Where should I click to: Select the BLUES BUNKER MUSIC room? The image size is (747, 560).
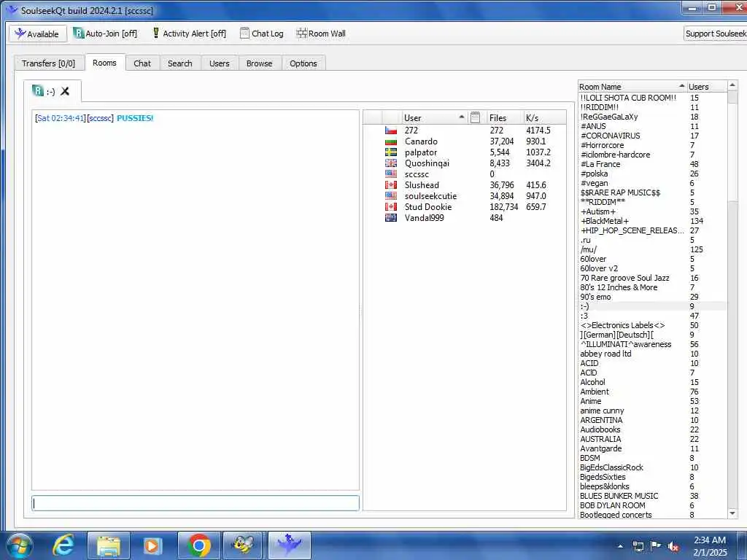[x=653, y=496]
